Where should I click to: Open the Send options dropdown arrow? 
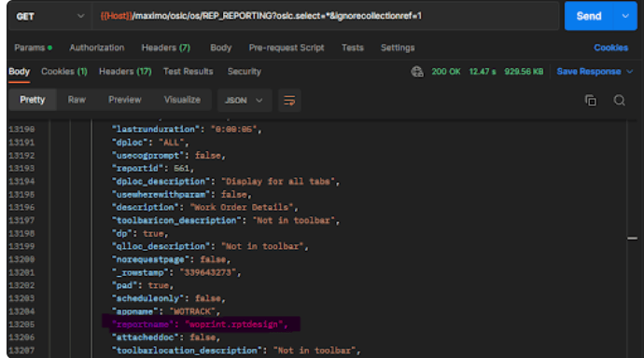point(625,16)
